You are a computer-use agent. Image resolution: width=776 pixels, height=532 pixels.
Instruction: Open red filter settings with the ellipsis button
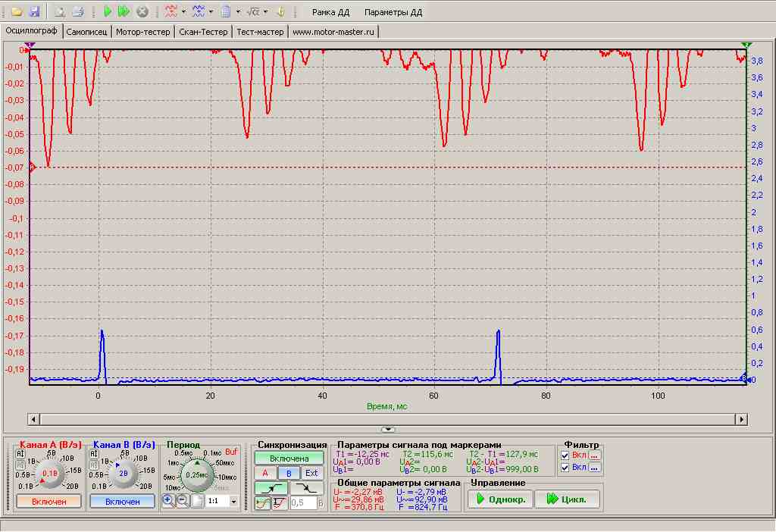click(x=595, y=455)
